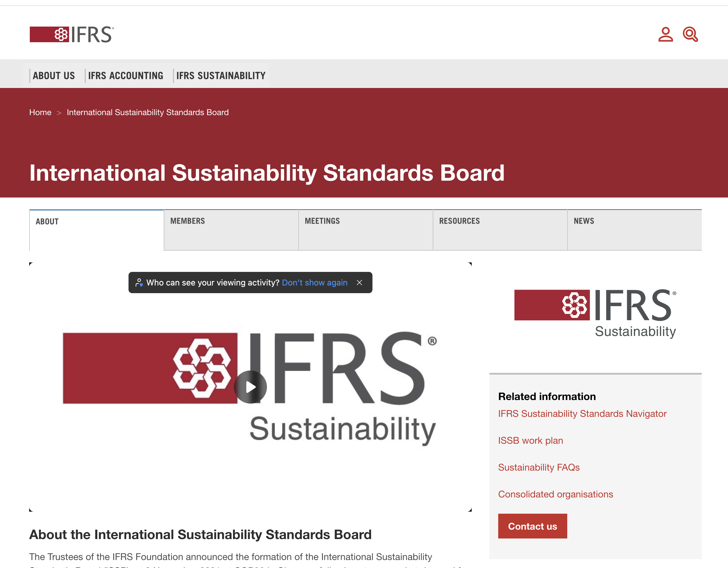The width and height of the screenshot is (728, 568).
Task: Switch to the MEETINGS tab
Action: pos(366,230)
